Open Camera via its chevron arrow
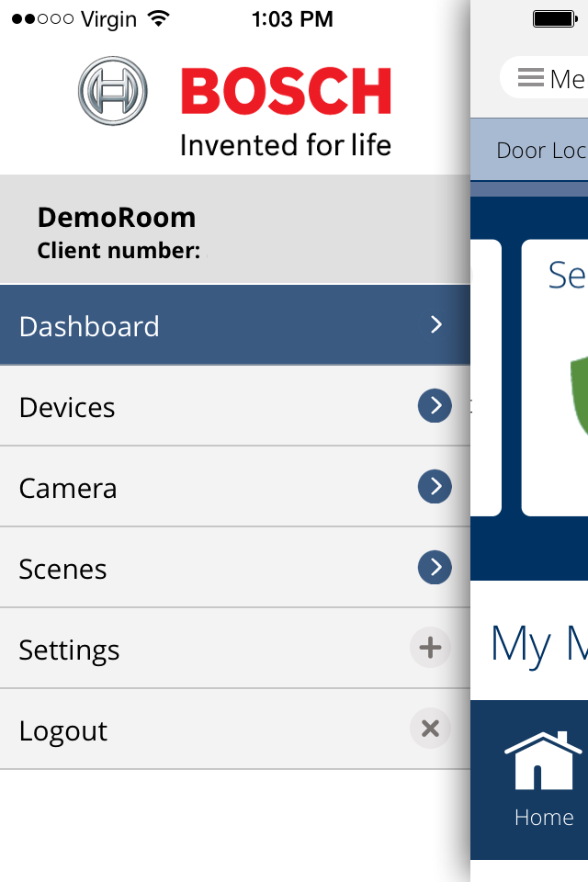 click(x=435, y=487)
